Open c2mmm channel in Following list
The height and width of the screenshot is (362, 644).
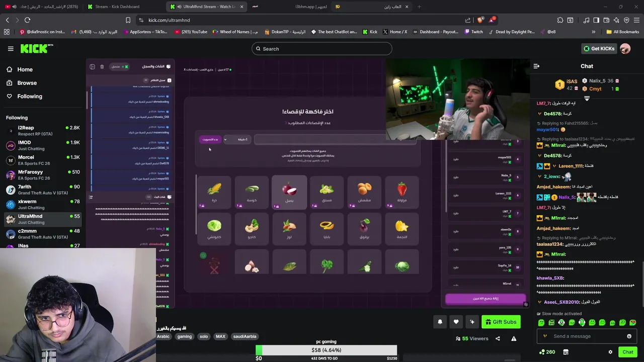(43, 234)
